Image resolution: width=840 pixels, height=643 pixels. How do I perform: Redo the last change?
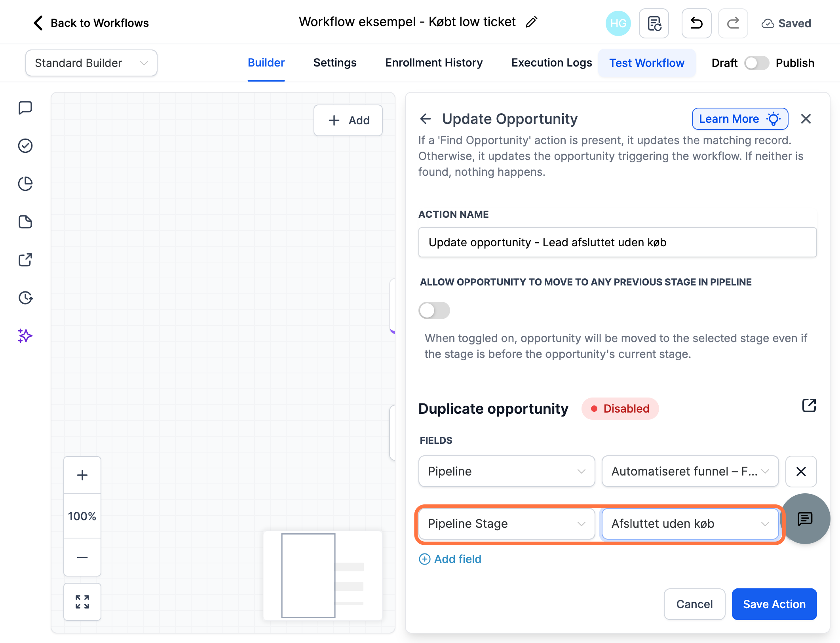pos(733,23)
